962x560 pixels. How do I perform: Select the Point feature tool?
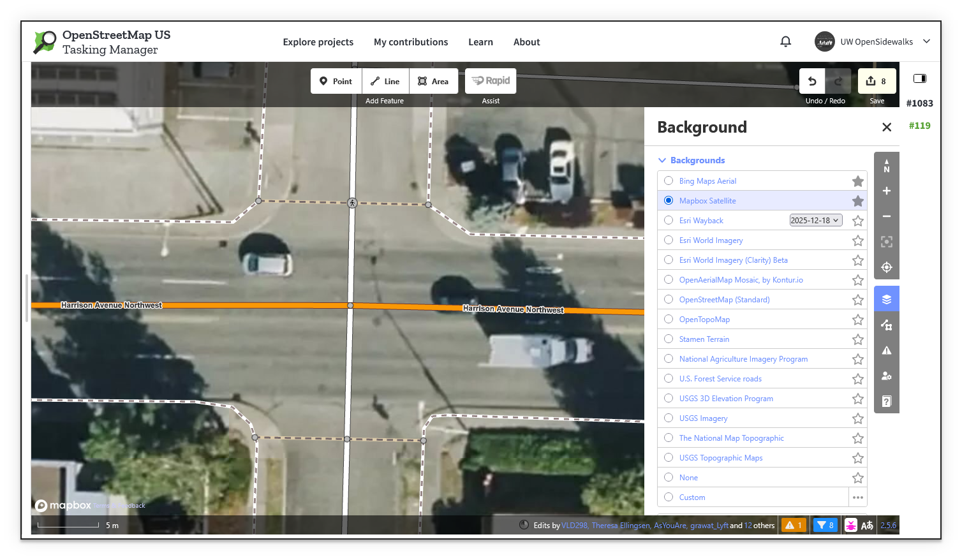[336, 81]
